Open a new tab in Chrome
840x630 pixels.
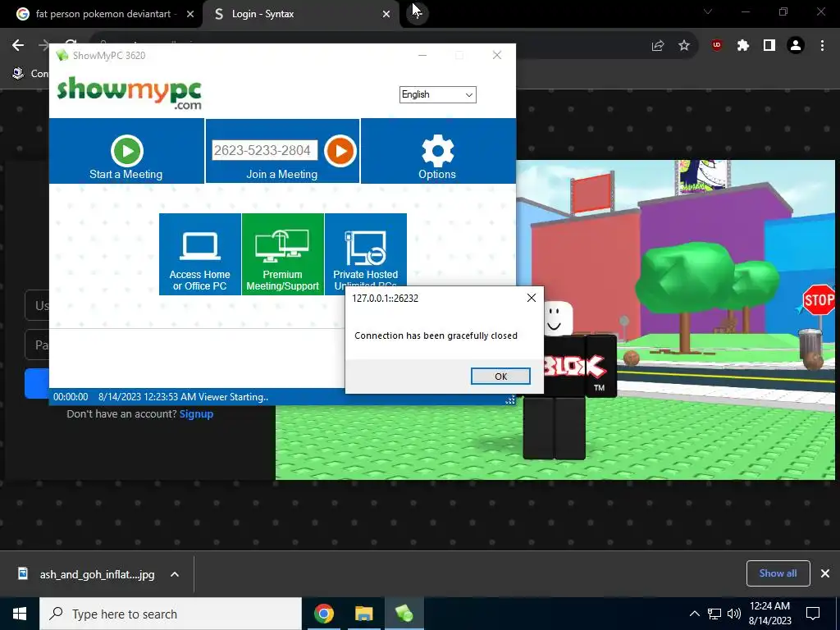click(416, 14)
